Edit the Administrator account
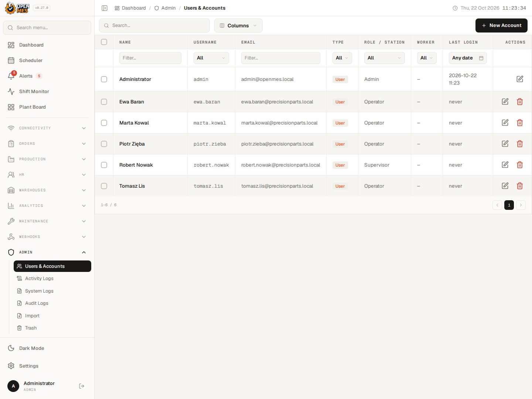This screenshot has height=399, width=532. (520, 79)
